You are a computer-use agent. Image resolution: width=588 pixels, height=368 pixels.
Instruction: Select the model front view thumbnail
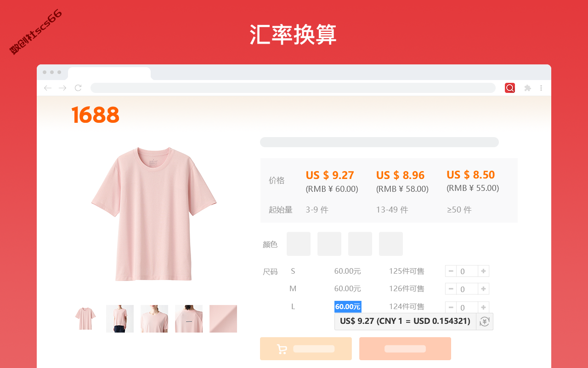(x=120, y=319)
